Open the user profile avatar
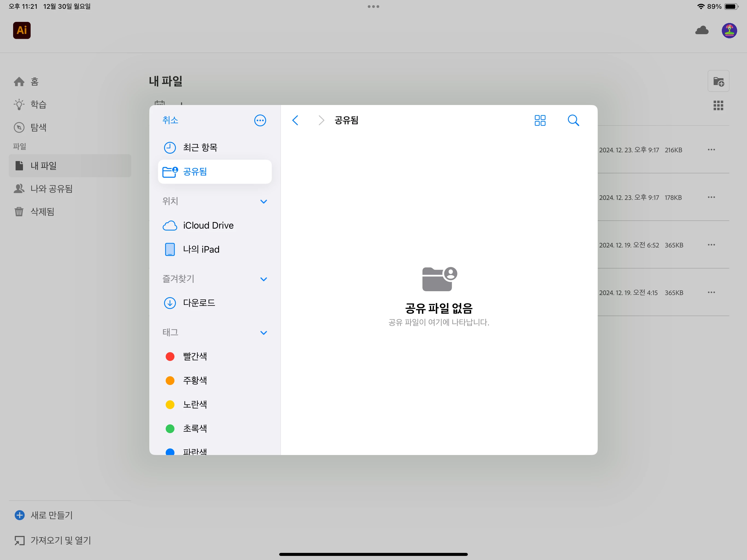 tap(729, 30)
